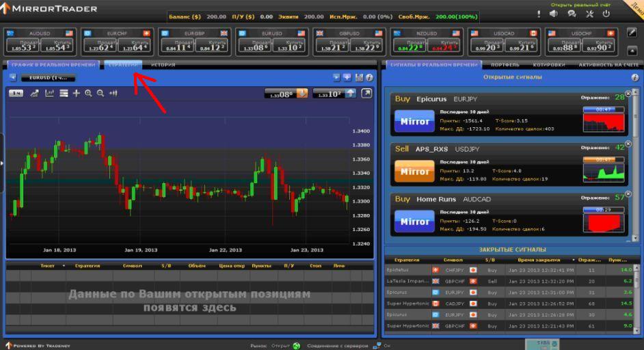
Task: Open the 'История' tab
Action: tap(163, 65)
